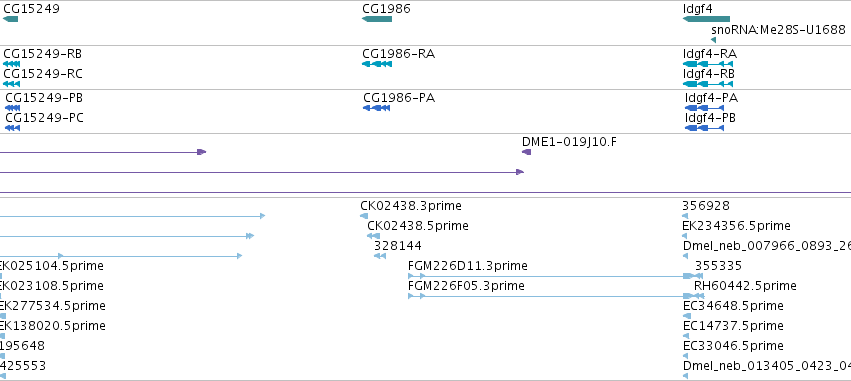Select the EK138020.5prime EST label

pyautogui.click(x=53, y=326)
